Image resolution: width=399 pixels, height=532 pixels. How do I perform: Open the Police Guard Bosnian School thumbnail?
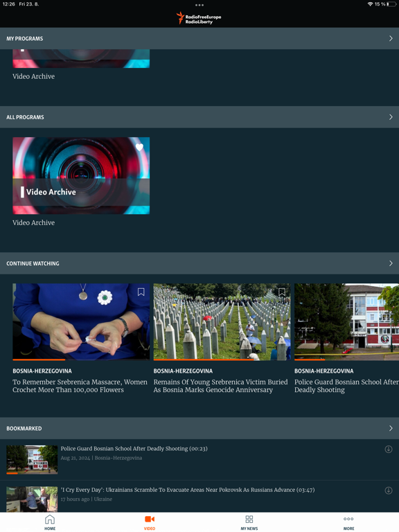click(x=32, y=460)
